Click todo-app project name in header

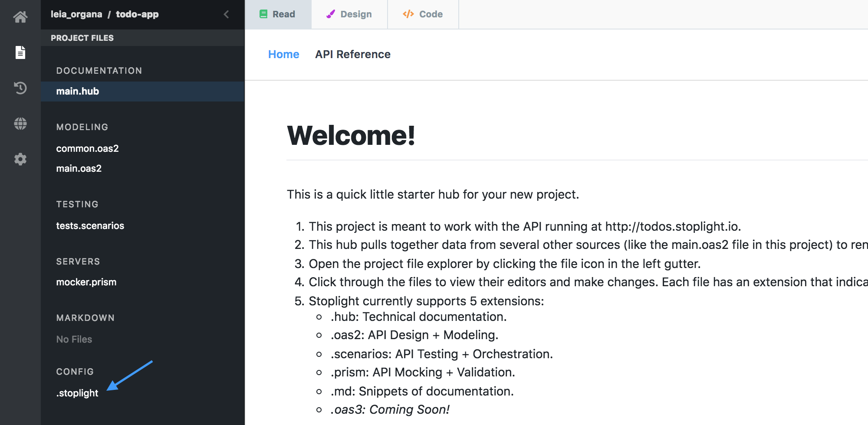click(137, 14)
